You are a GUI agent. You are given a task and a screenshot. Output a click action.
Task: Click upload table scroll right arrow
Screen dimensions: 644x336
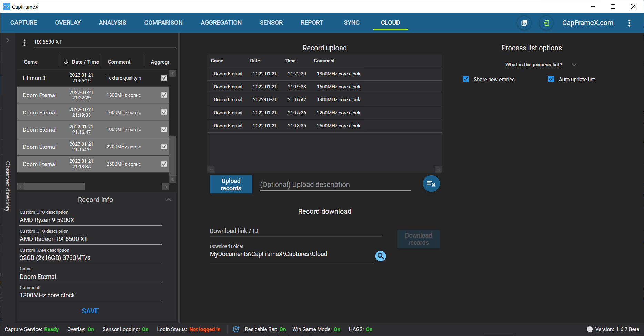(439, 169)
